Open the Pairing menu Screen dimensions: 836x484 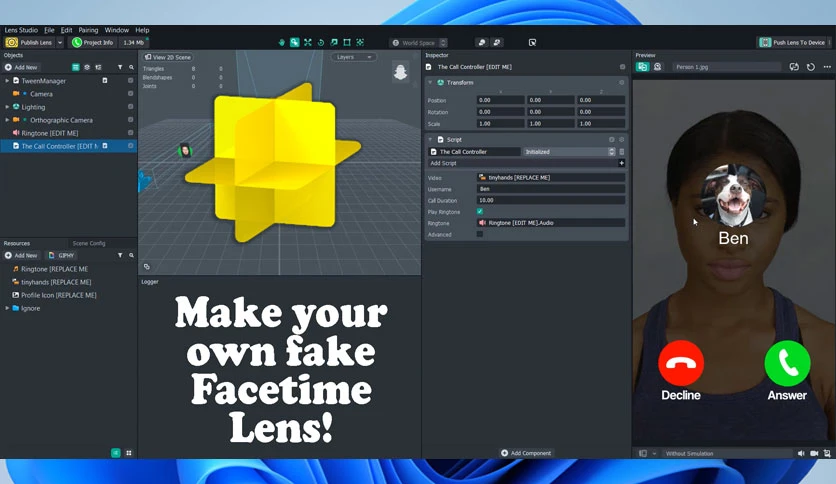(88, 30)
